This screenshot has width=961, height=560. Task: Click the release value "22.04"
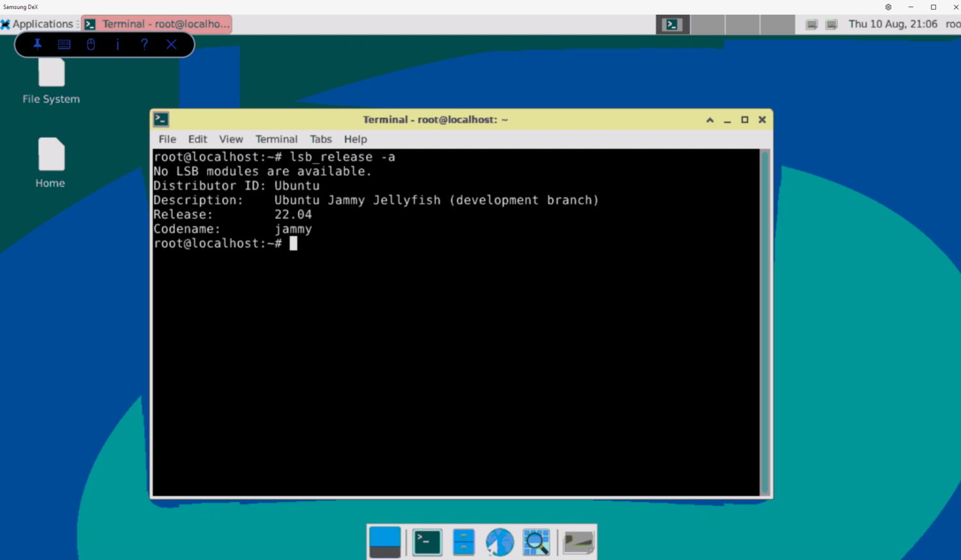point(293,215)
